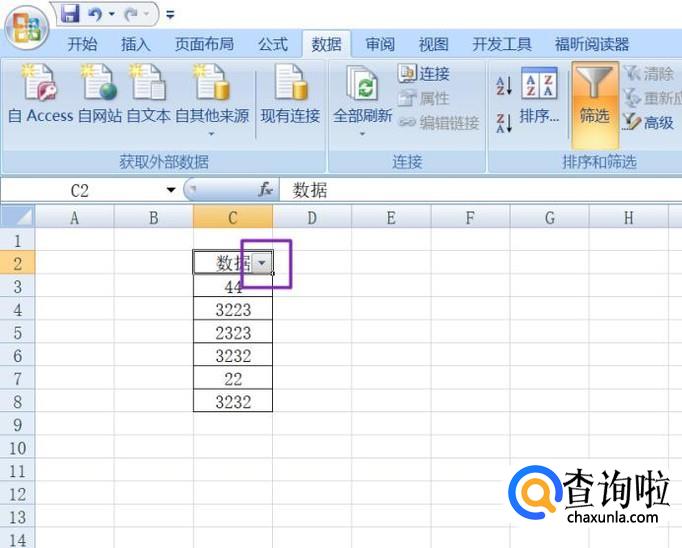Image resolution: width=682 pixels, height=548 pixels.
Task: Open the 开发工具 tab
Action: click(502, 44)
